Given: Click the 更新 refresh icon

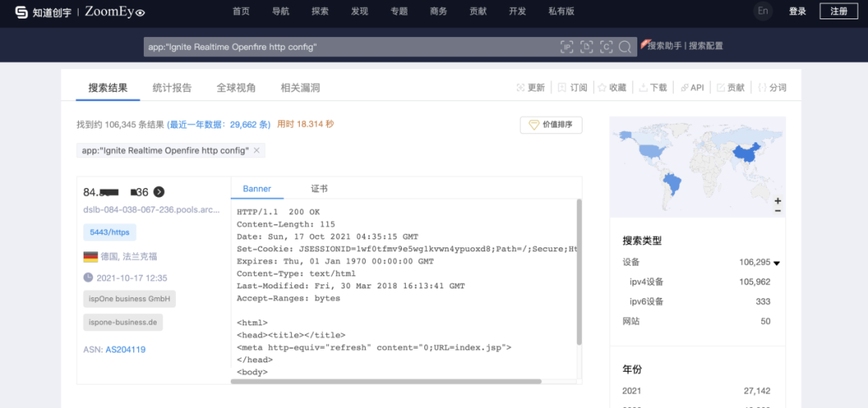Looking at the screenshot, I should [520, 88].
